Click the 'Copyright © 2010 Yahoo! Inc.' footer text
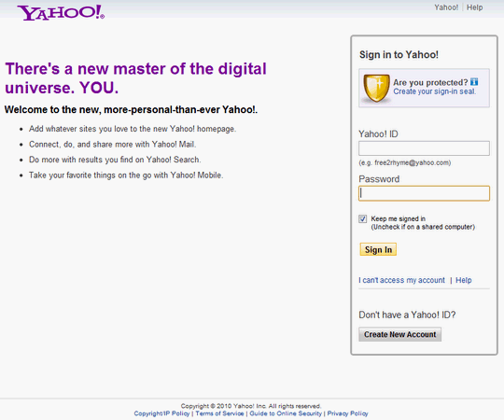The image size is (504, 420). point(251,406)
